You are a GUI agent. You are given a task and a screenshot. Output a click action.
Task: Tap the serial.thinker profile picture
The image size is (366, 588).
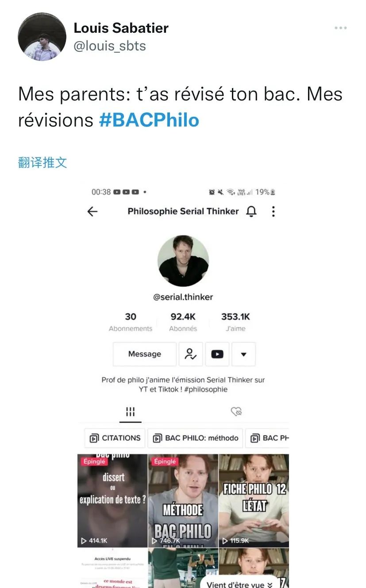tap(183, 261)
